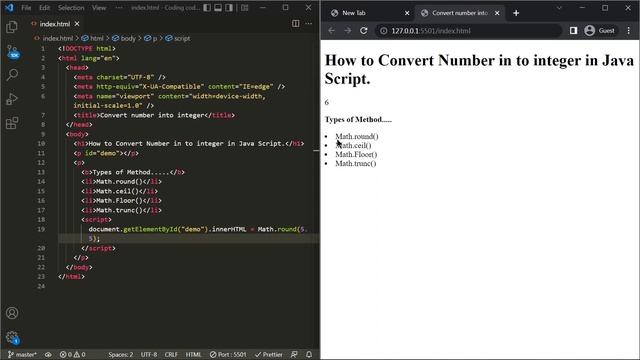Open Customize Layout in title bar
The height and width of the screenshot is (360, 640).
click(x=244, y=8)
